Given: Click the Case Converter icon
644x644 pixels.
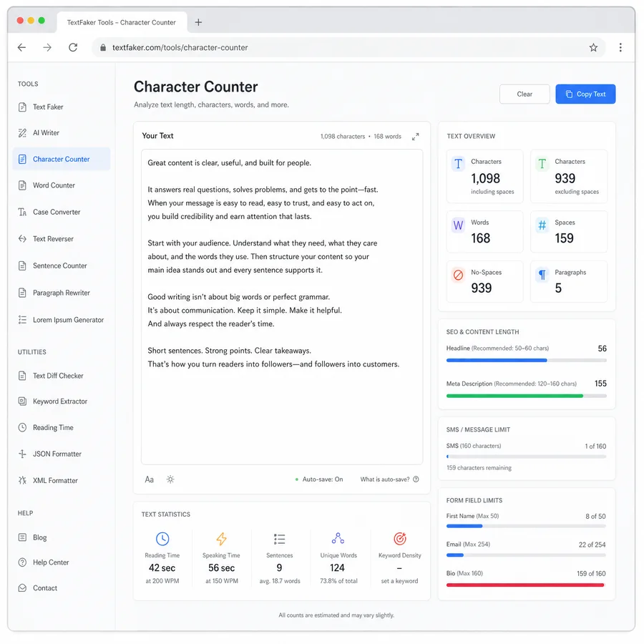Looking at the screenshot, I should click(23, 213).
